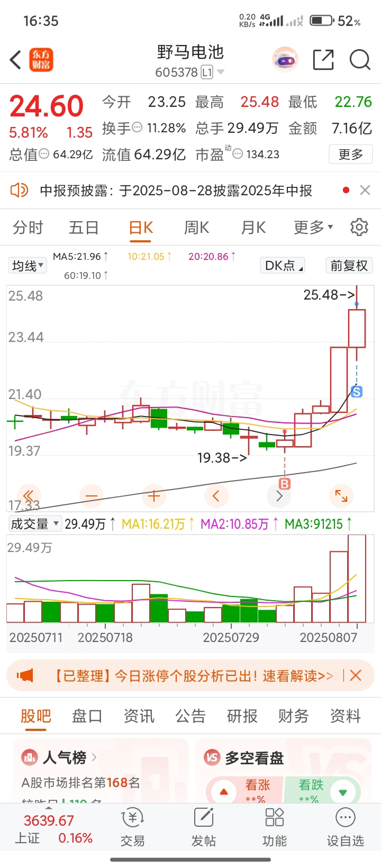The width and height of the screenshot is (381, 868).
Task: Tap the tallest volume bar on 20250807
Action: coord(357,578)
